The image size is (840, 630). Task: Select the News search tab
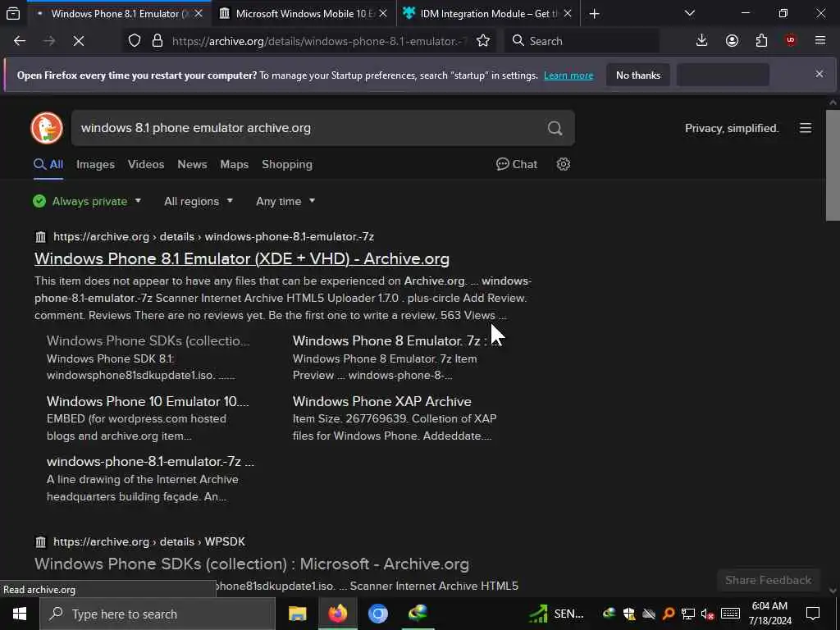[192, 164]
